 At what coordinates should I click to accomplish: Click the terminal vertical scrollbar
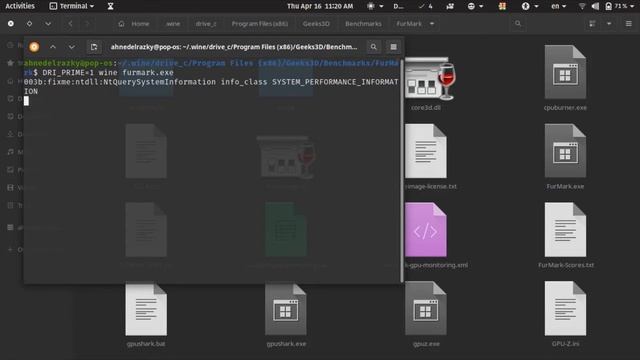(402, 171)
